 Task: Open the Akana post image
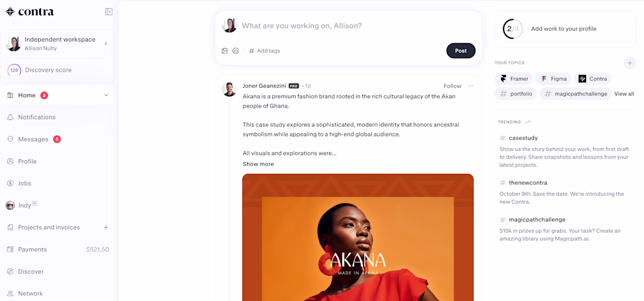(x=358, y=237)
